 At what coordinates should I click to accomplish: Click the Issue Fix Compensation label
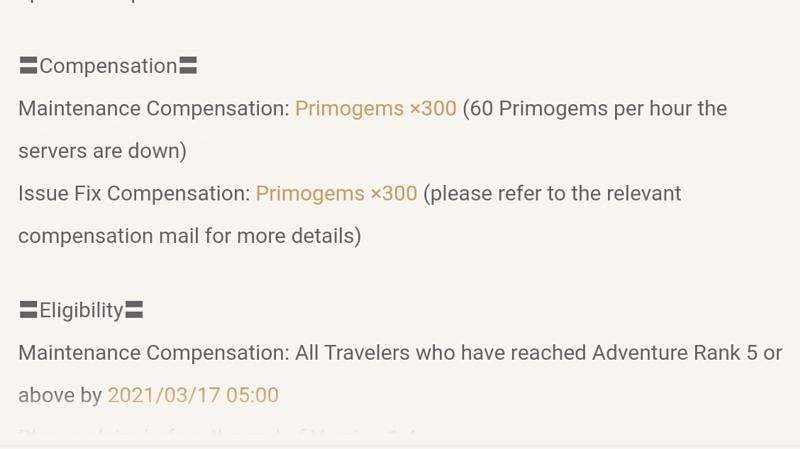pyautogui.click(x=134, y=194)
